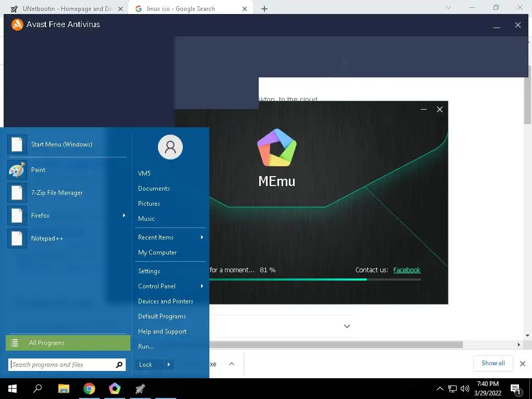Open Chrome tab search dropdown

(448, 7)
